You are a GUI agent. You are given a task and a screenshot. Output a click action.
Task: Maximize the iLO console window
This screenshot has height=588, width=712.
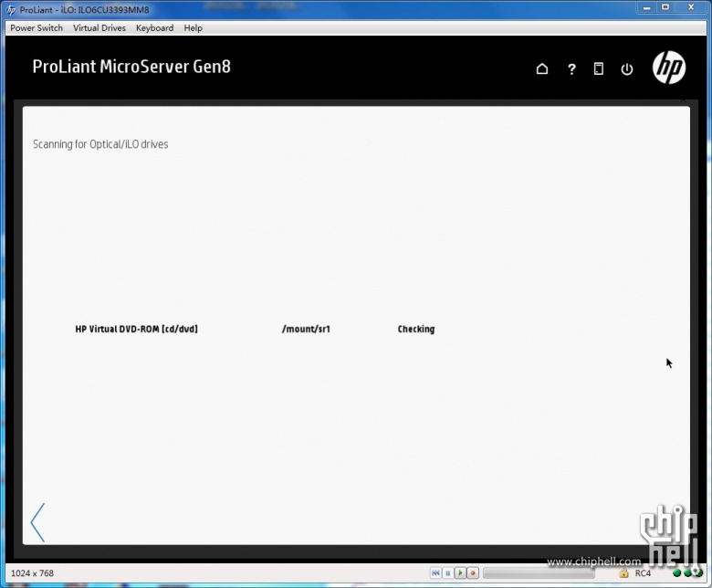point(665,7)
